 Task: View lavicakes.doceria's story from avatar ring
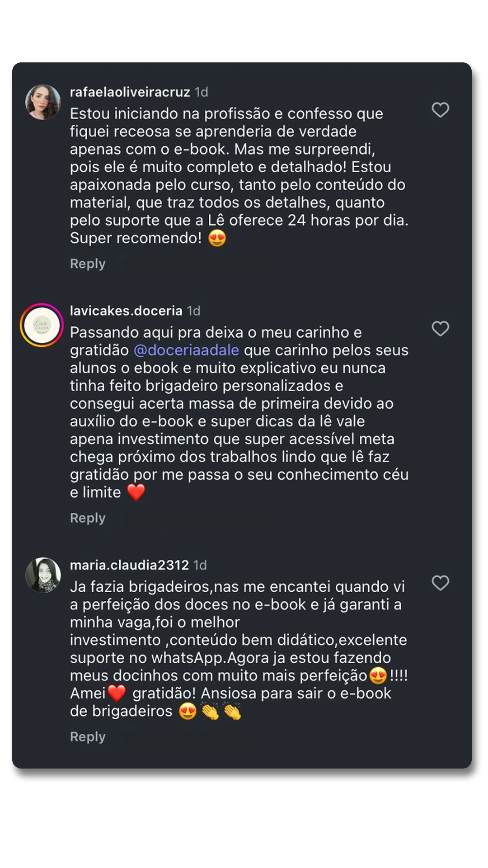[42, 325]
